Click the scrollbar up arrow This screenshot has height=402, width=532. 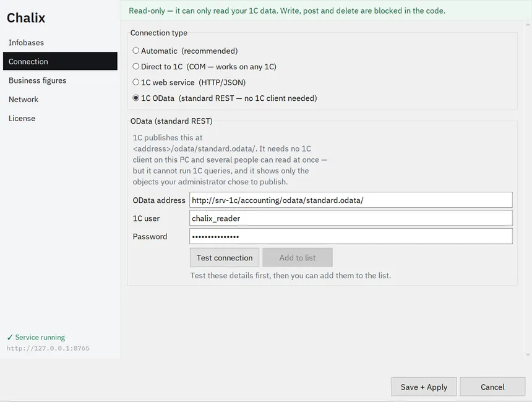click(x=528, y=25)
